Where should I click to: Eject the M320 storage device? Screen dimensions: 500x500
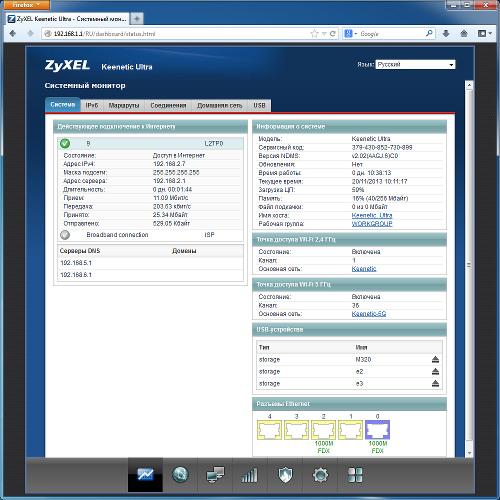(x=435, y=359)
